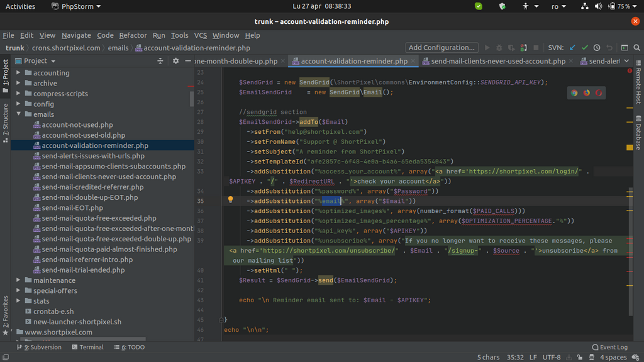Click the SVN Update Project arrow icon
644x362 pixels.
pos(572,48)
